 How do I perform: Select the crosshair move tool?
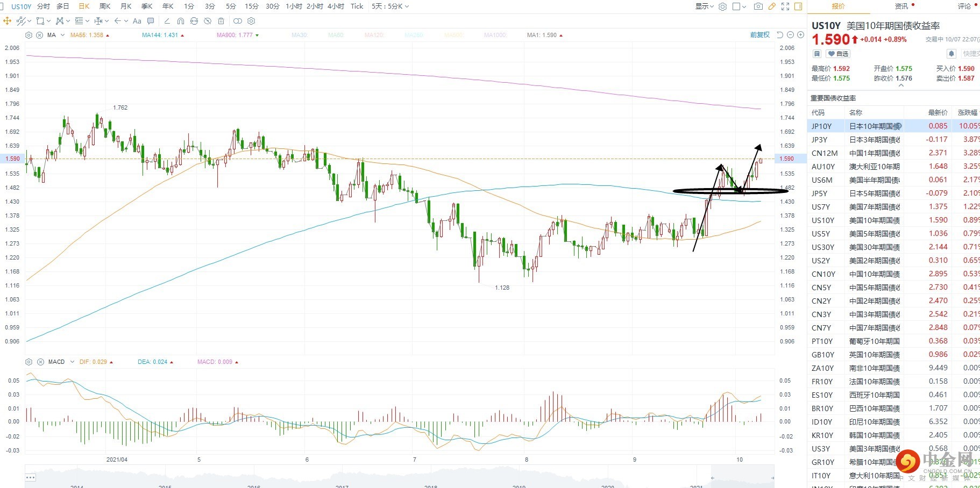(x=7, y=21)
